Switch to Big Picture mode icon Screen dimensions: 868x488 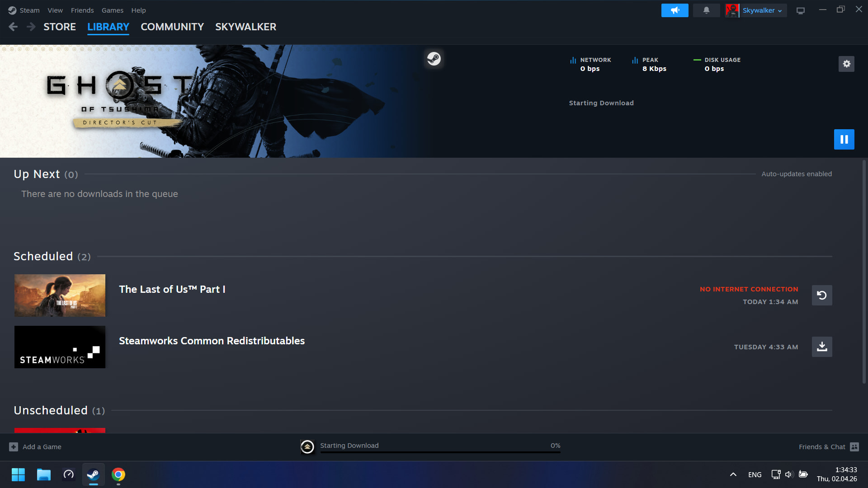(x=800, y=10)
